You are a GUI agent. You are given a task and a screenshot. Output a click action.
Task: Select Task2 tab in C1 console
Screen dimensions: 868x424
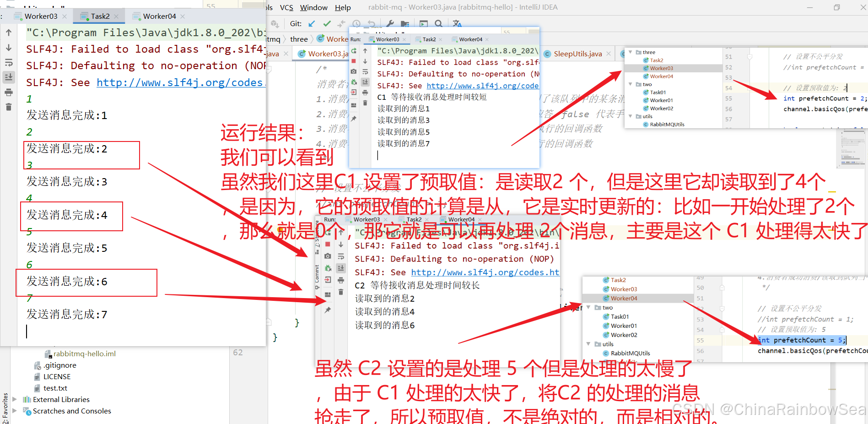click(x=429, y=39)
